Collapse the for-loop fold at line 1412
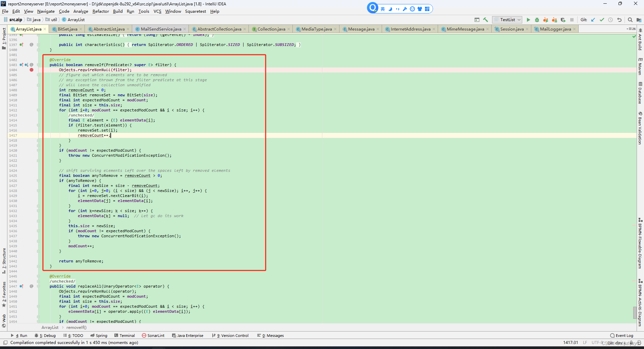The height and width of the screenshot is (349, 644). tap(39, 110)
